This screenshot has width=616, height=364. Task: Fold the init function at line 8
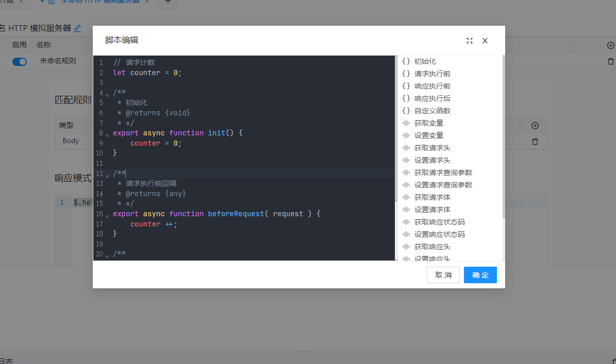[x=107, y=135]
